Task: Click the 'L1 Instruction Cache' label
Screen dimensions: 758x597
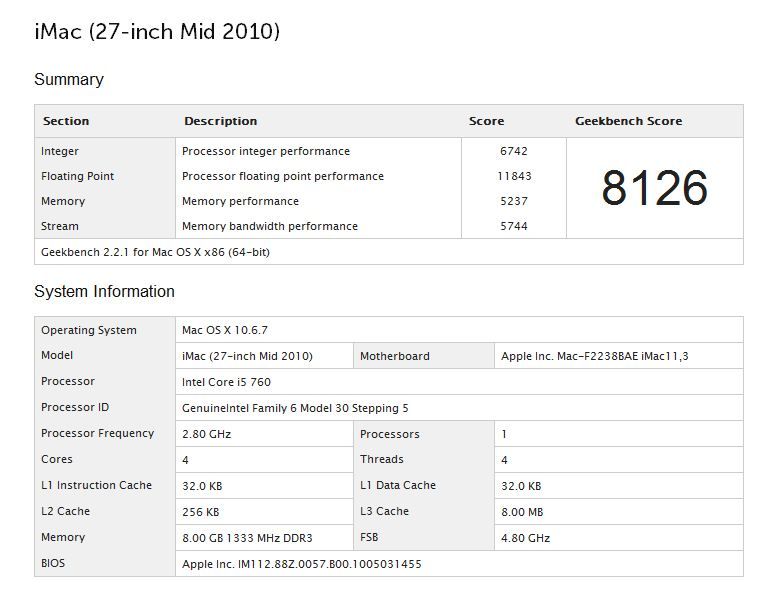Action: tap(96, 485)
